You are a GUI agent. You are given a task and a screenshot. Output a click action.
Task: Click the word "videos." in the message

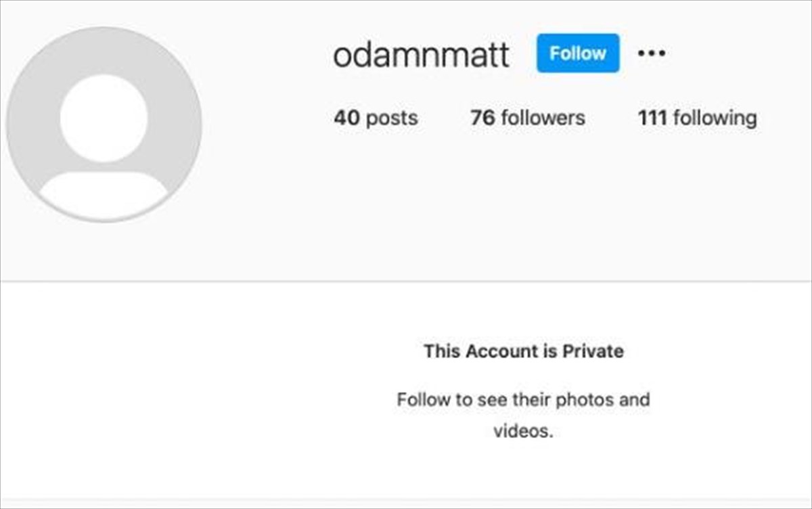pos(523,431)
